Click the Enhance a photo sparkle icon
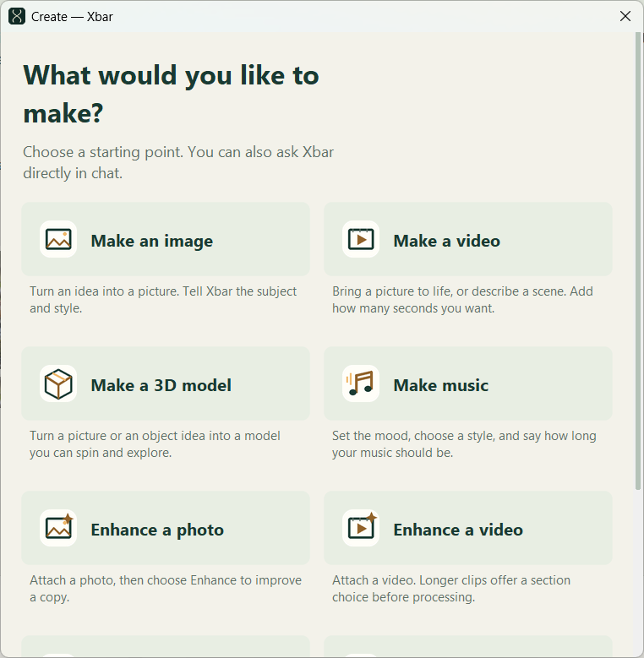Screen dimensions: 644x658 pyautogui.click(x=58, y=528)
